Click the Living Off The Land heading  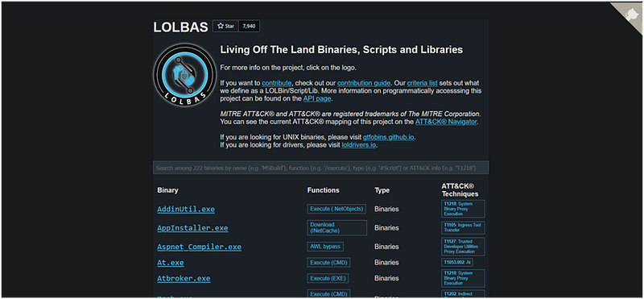[x=341, y=50]
